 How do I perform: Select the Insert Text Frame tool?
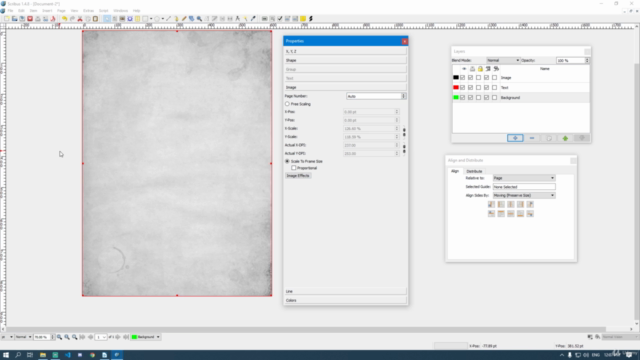pos(115,19)
